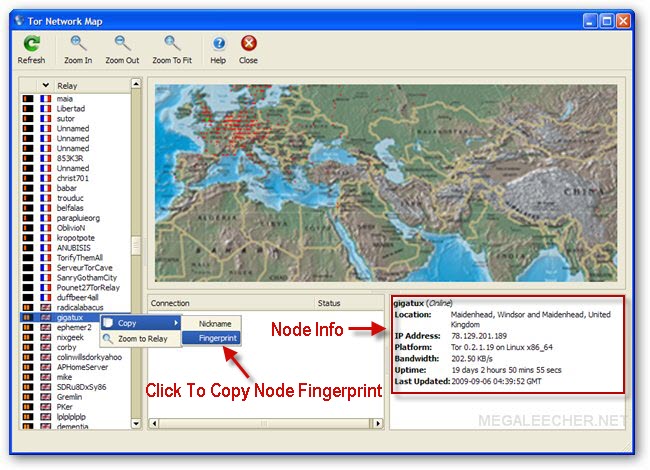Select the christ701 relay
650x470 pixels.
pos(73,178)
